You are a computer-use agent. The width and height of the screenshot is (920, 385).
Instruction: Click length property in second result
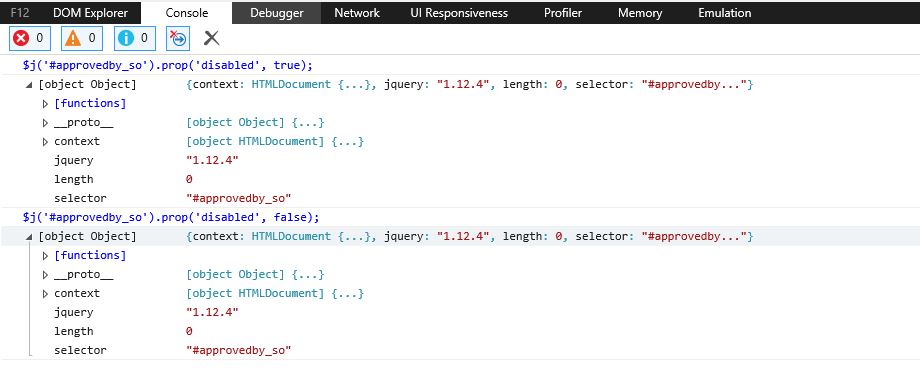point(73,331)
